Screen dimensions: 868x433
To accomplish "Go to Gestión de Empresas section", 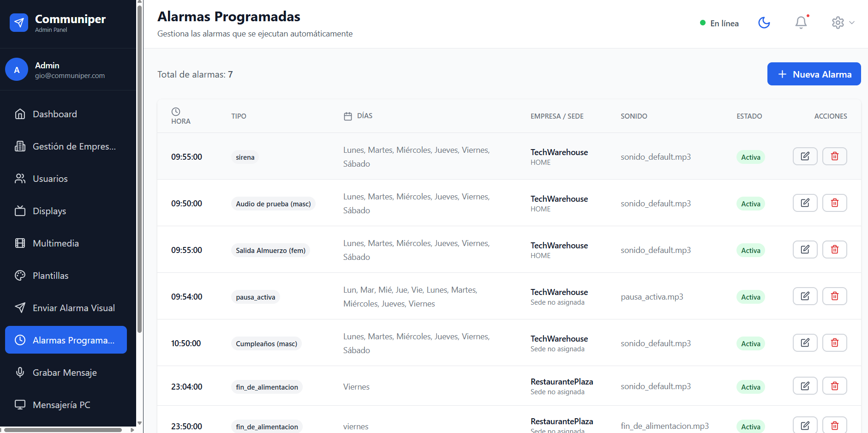I will click(x=74, y=146).
